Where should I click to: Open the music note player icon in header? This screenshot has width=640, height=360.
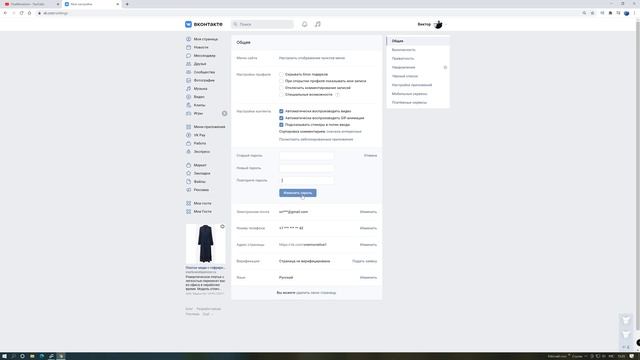318,24
